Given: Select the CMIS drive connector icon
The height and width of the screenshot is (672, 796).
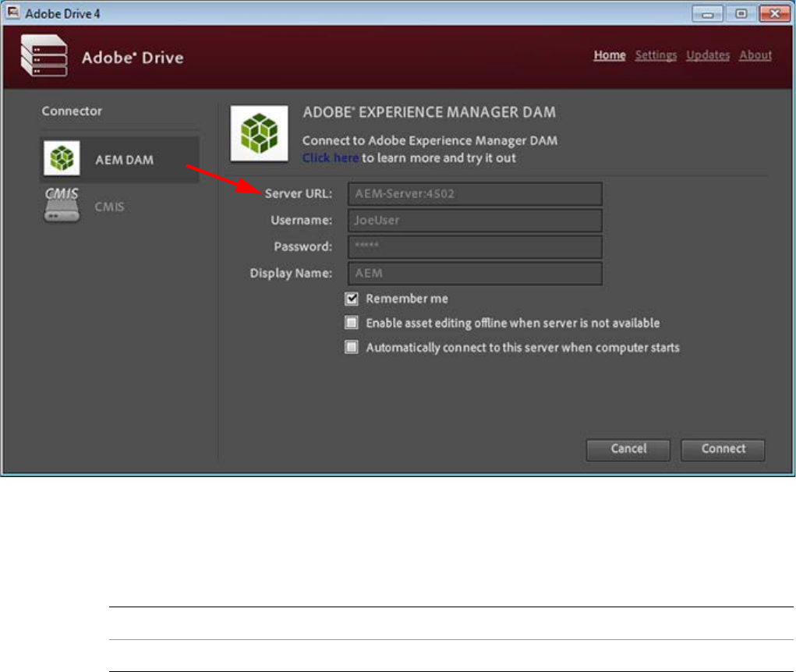Looking at the screenshot, I should pyautogui.click(x=62, y=205).
